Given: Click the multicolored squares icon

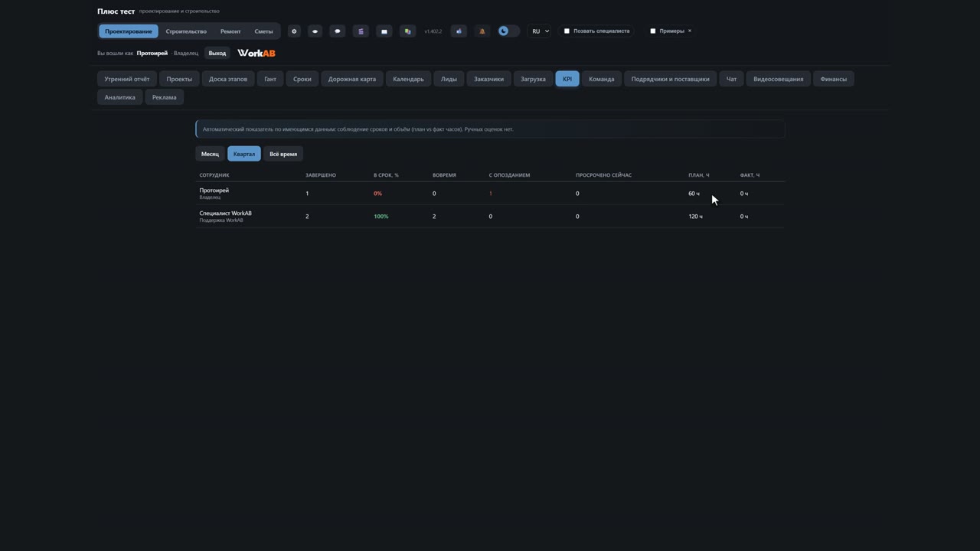Looking at the screenshot, I should 407,31.
